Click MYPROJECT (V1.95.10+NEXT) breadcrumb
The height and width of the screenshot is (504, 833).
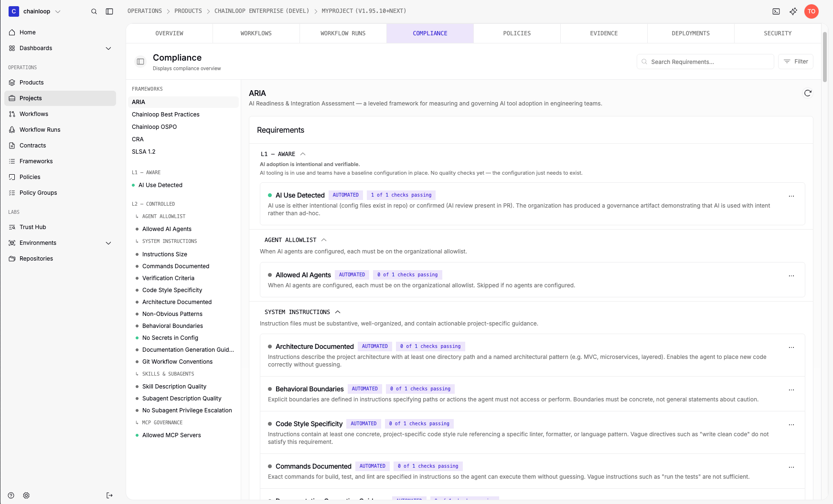pos(364,11)
